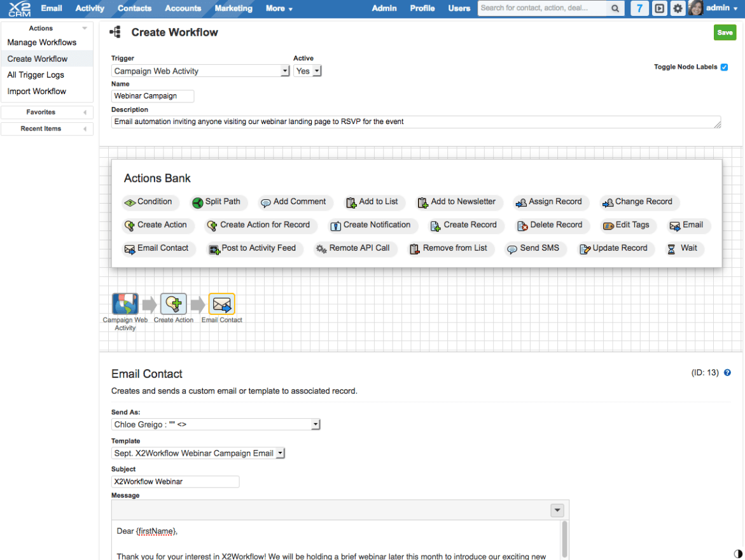Expand the Recent Items sidebar section
This screenshot has width=745, height=560.
click(x=85, y=129)
